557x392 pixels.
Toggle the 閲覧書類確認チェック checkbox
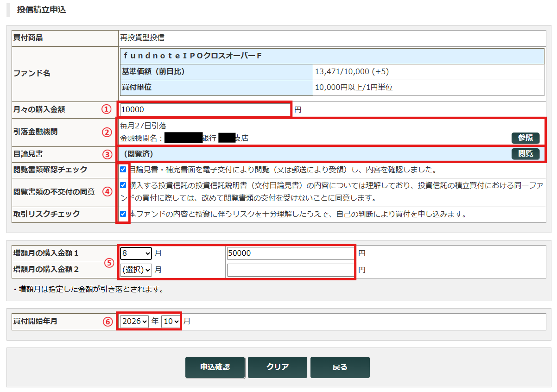pyautogui.click(x=123, y=170)
